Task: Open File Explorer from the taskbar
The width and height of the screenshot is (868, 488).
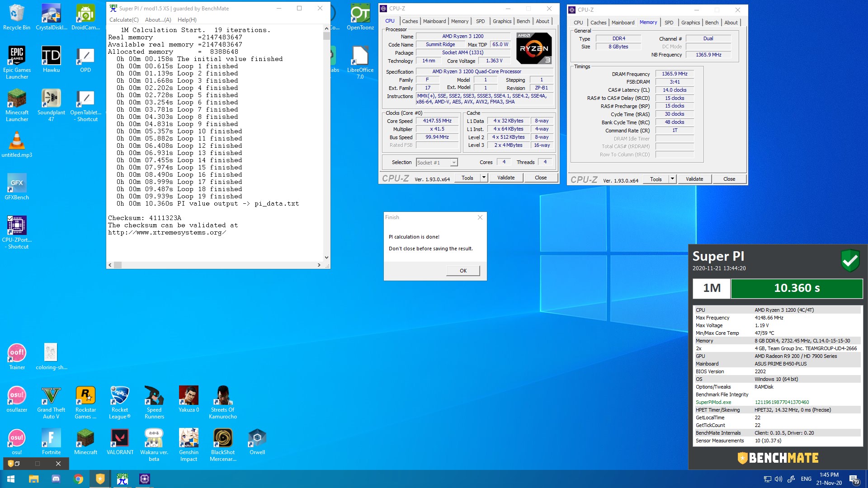Action: pos(34,479)
